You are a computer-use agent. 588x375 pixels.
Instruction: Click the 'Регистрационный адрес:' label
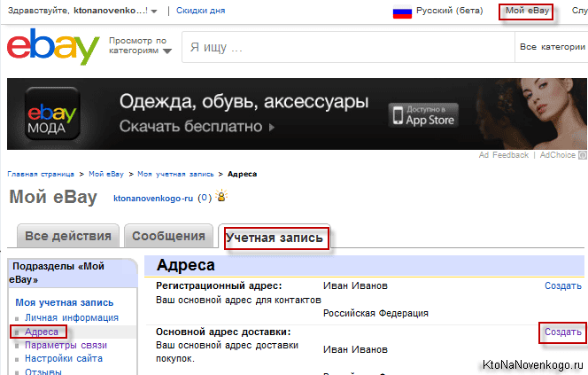[x=219, y=285]
